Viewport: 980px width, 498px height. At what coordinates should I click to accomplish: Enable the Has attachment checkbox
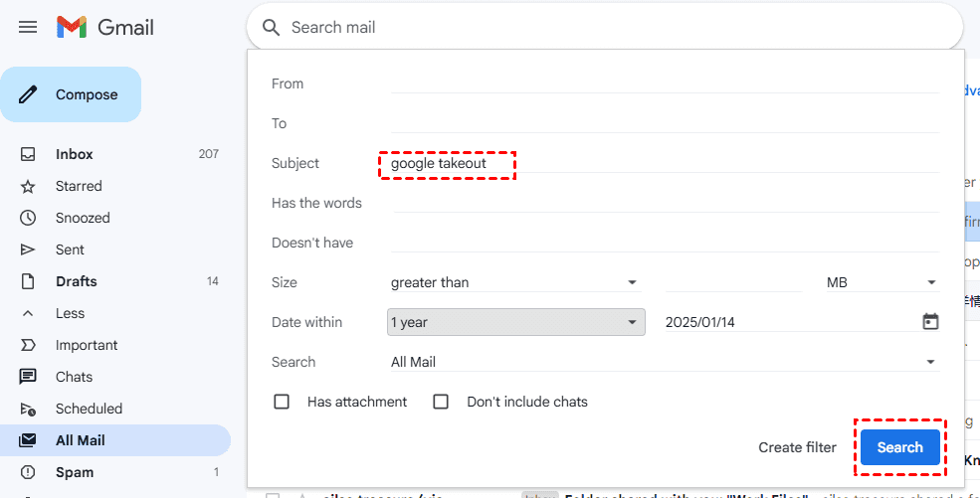pyautogui.click(x=282, y=402)
